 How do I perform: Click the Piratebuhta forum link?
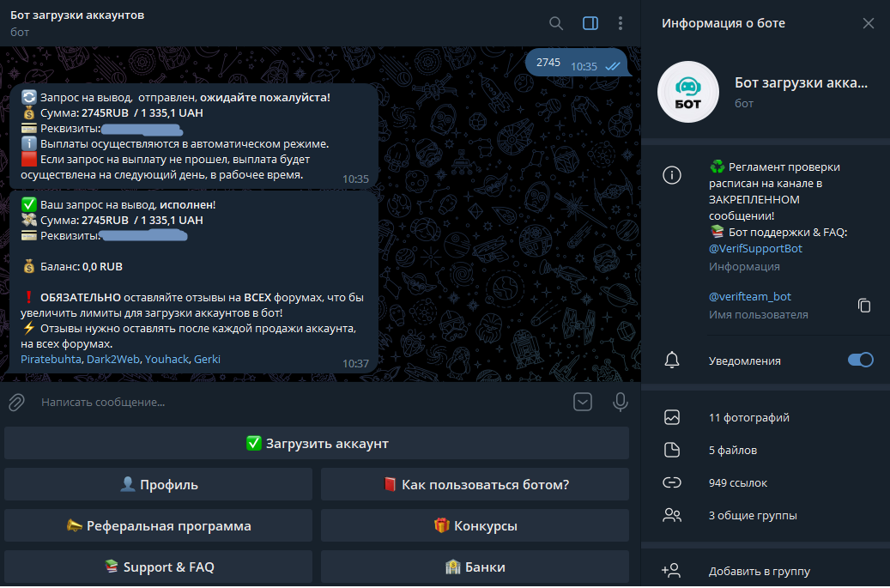pyautogui.click(x=51, y=360)
